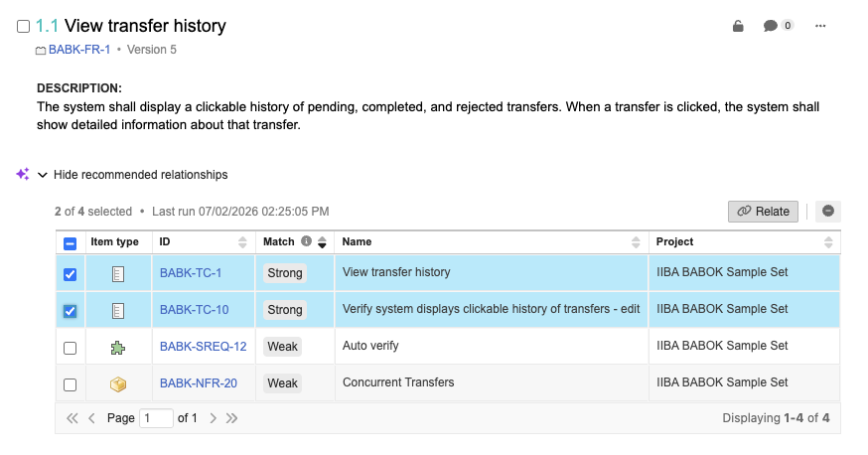Go to next page arrow in pagination
This screenshot has width=868, height=455.
tap(213, 418)
